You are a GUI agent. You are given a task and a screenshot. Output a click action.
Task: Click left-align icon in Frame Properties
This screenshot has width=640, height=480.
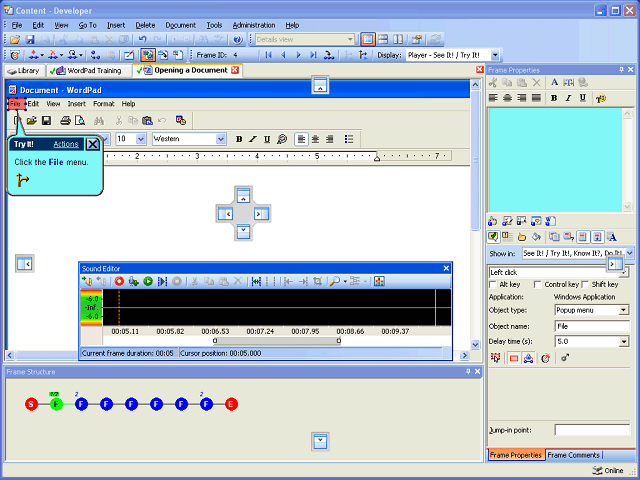click(x=493, y=98)
